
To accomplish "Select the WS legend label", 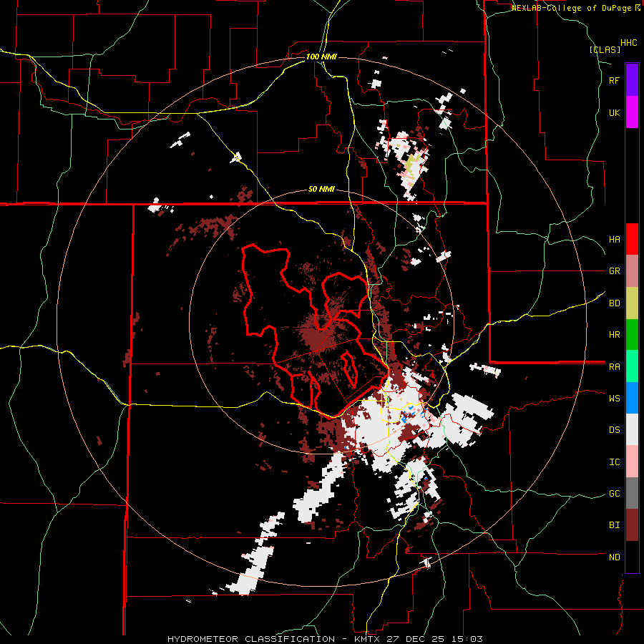I will 614,399.
